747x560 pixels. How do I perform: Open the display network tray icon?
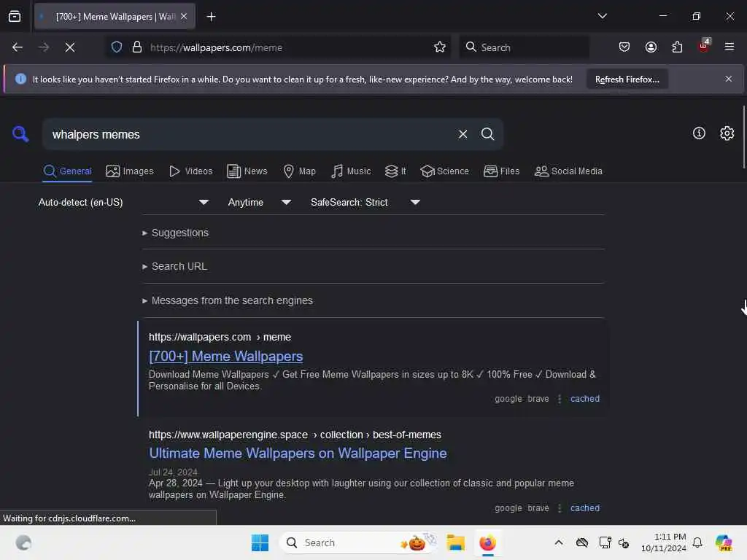coord(605,542)
